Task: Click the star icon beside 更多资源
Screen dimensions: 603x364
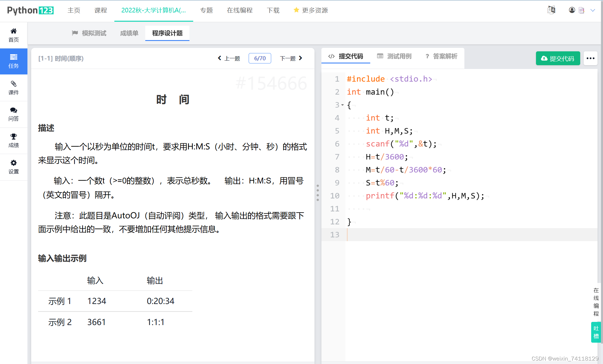Action: pyautogui.click(x=296, y=10)
